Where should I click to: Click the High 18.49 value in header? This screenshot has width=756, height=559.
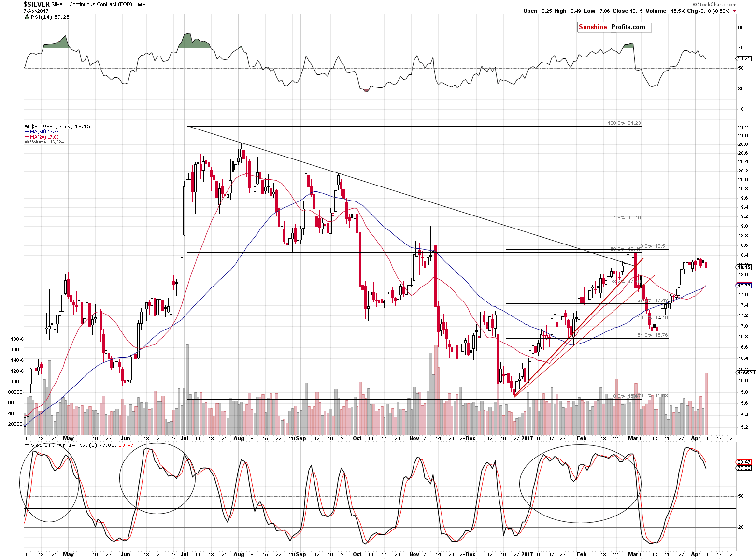568,11
